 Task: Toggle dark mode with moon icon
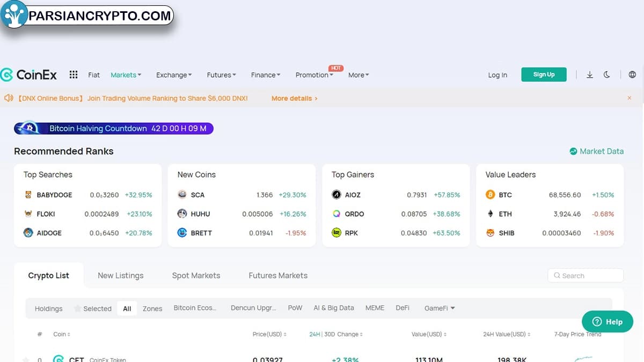607,75
